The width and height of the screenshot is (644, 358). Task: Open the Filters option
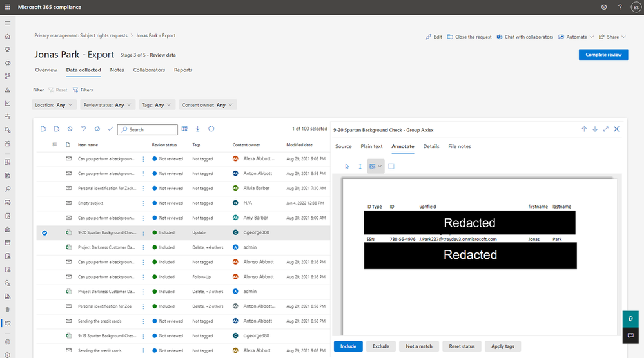tap(83, 89)
